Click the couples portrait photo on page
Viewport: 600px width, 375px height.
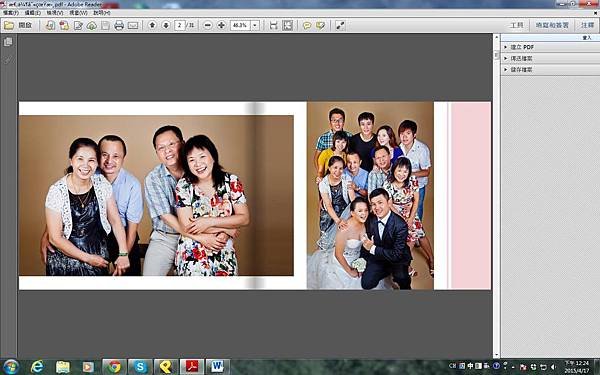pyautogui.click(x=156, y=196)
